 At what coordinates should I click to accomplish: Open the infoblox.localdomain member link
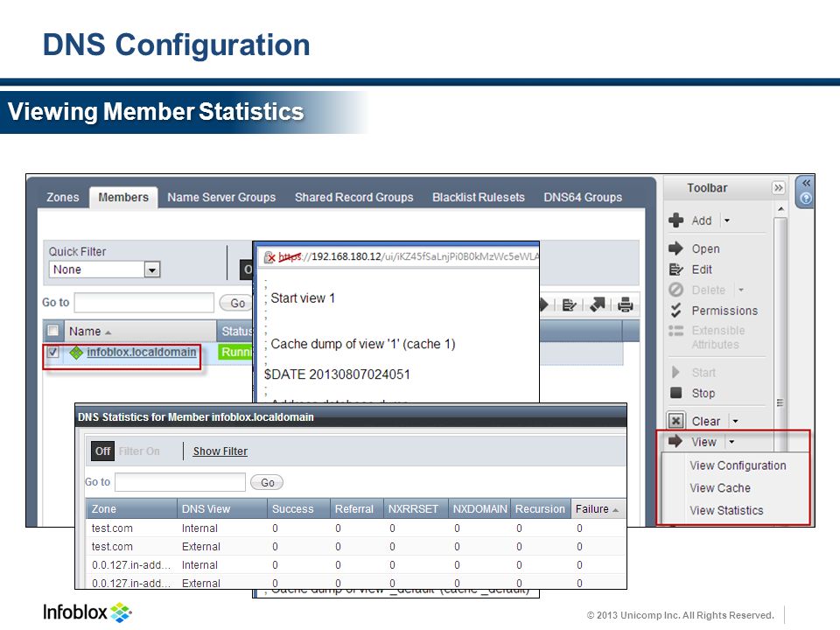click(x=142, y=352)
